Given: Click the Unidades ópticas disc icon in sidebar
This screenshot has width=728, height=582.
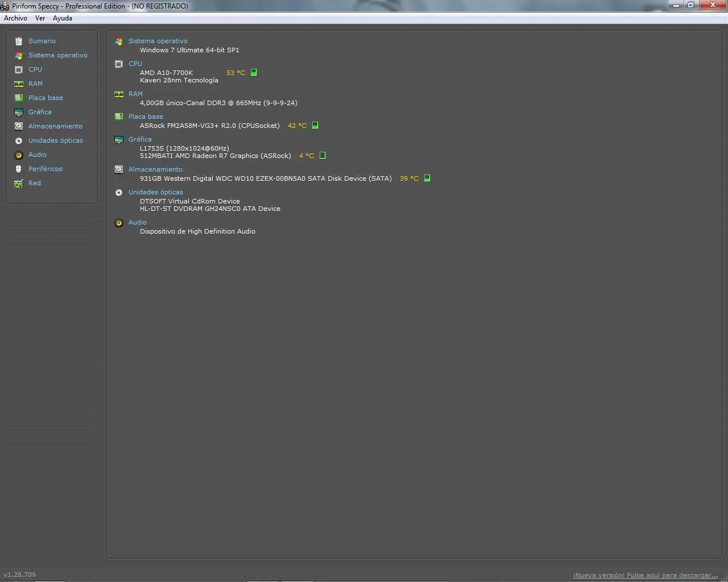Looking at the screenshot, I should pyautogui.click(x=19, y=140).
